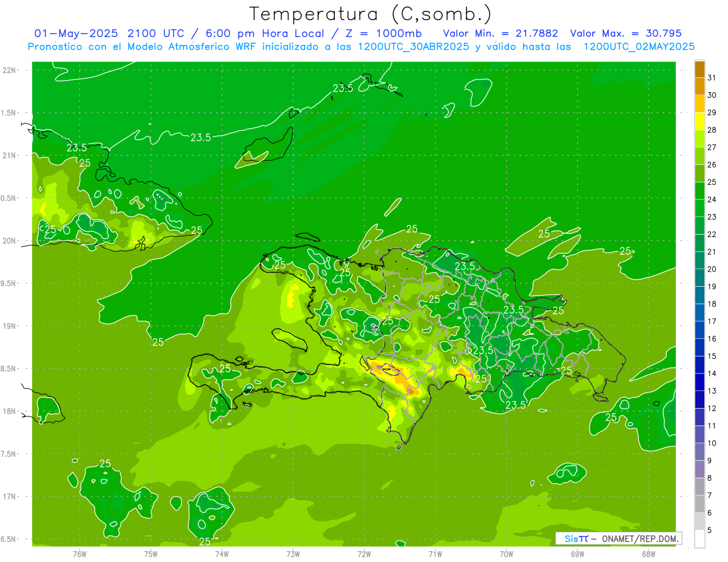Click the legend swatch between 17 and 18
Image resolution: width=728 pixels, height=562 pixels.
point(700,313)
